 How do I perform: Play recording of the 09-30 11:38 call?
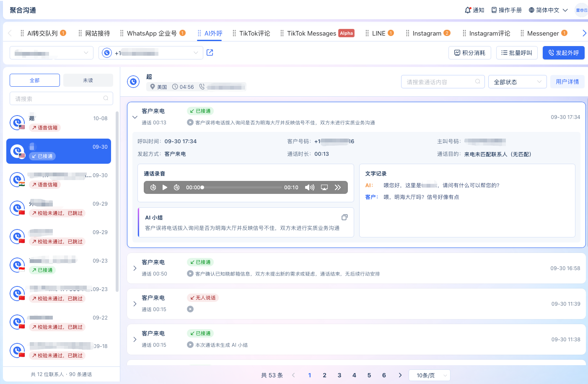[x=190, y=345]
